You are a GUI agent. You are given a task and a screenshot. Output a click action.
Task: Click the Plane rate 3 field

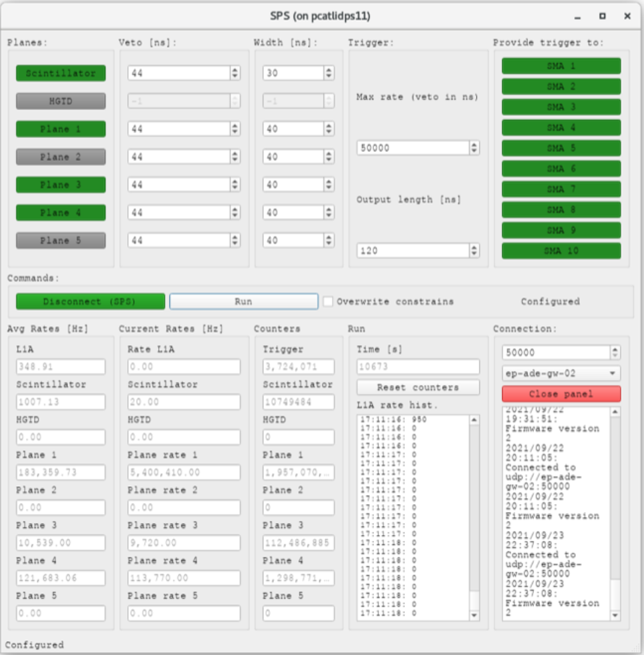click(x=184, y=543)
